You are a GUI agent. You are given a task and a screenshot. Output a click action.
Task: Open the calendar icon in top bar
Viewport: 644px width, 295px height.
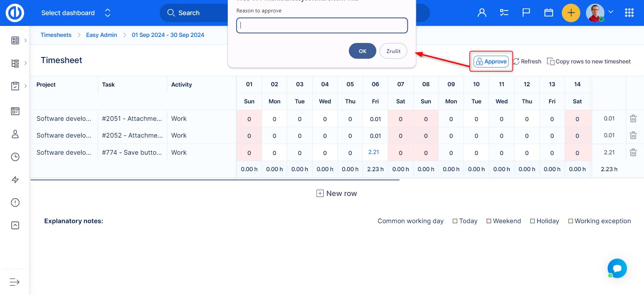tap(548, 13)
